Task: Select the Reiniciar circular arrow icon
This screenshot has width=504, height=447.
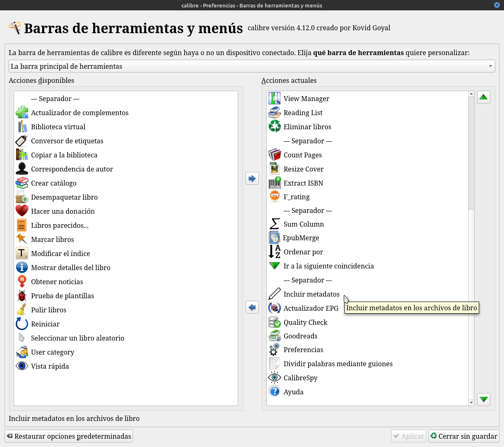Action: point(22,324)
